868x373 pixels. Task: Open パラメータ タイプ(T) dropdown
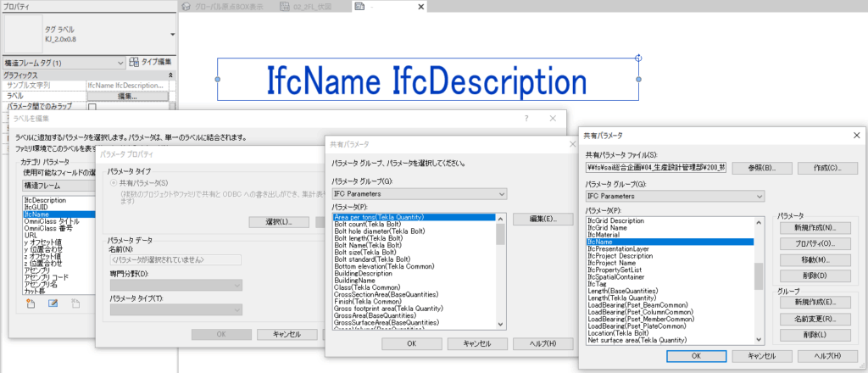pyautogui.click(x=176, y=309)
